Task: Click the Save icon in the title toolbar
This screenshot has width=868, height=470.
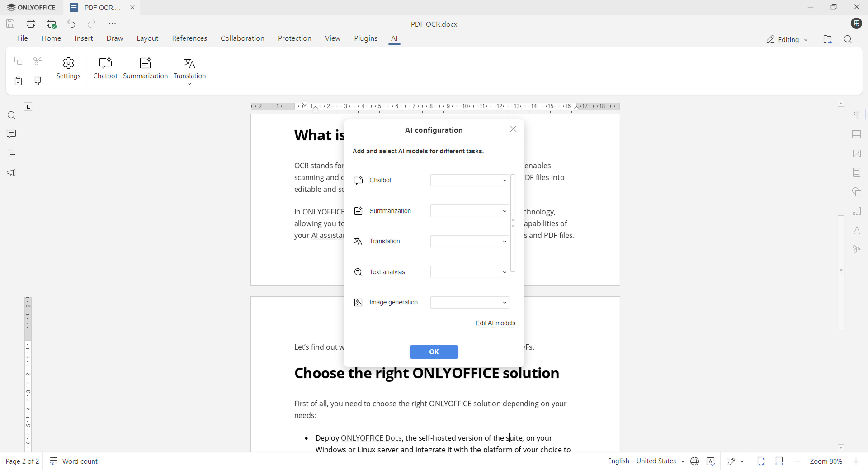Action: click(10, 24)
